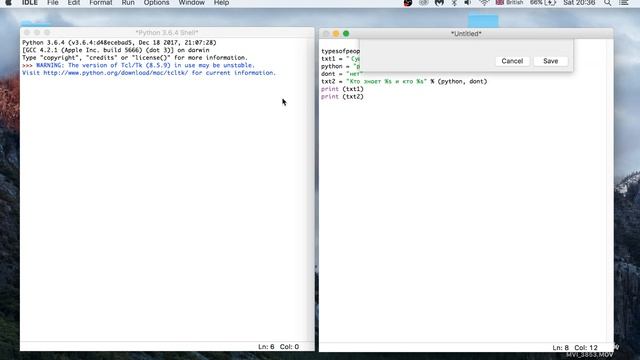This screenshot has width=640, height=360.
Task: Open the British input source menu
Action: (x=509, y=3)
